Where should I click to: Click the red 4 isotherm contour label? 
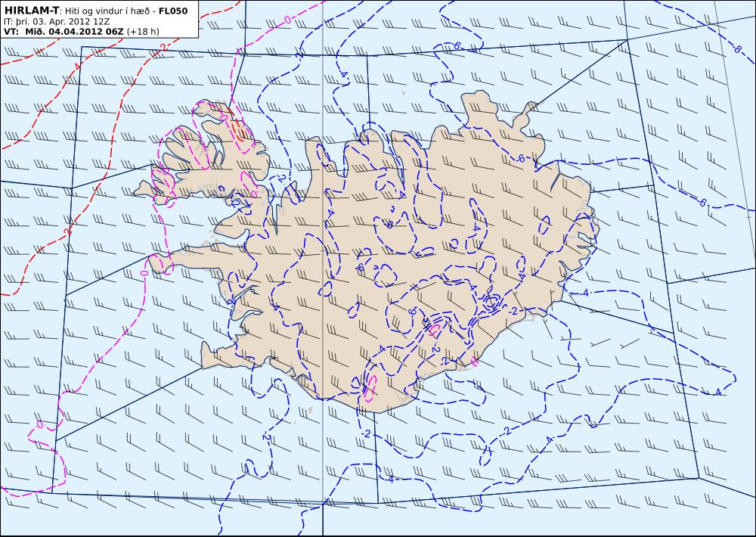click(x=77, y=66)
